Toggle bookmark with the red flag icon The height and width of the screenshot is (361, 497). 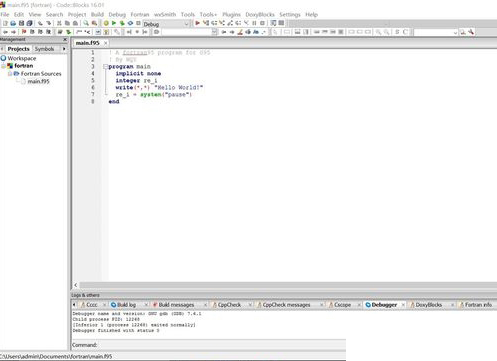click(24, 32)
